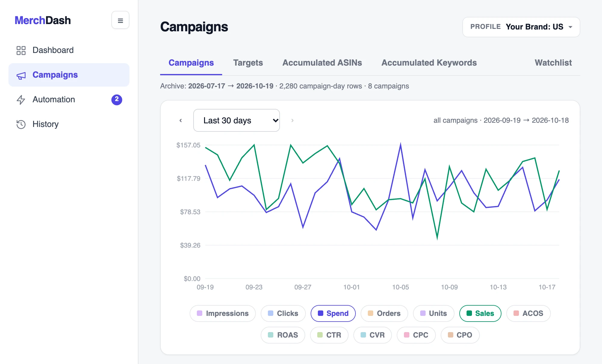The width and height of the screenshot is (602, 364).
Task: Open the Dashboard sidebar item
Action: coord(69,50)
